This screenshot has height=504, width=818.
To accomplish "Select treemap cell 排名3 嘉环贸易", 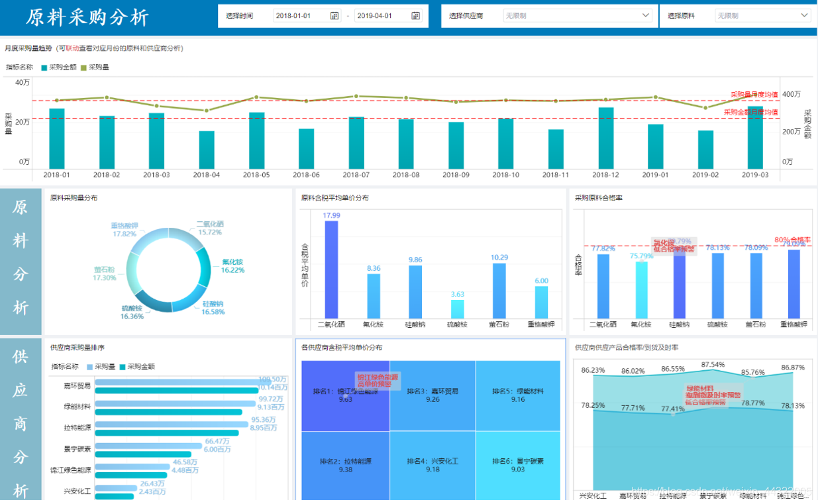I will (x=433, y=396).
